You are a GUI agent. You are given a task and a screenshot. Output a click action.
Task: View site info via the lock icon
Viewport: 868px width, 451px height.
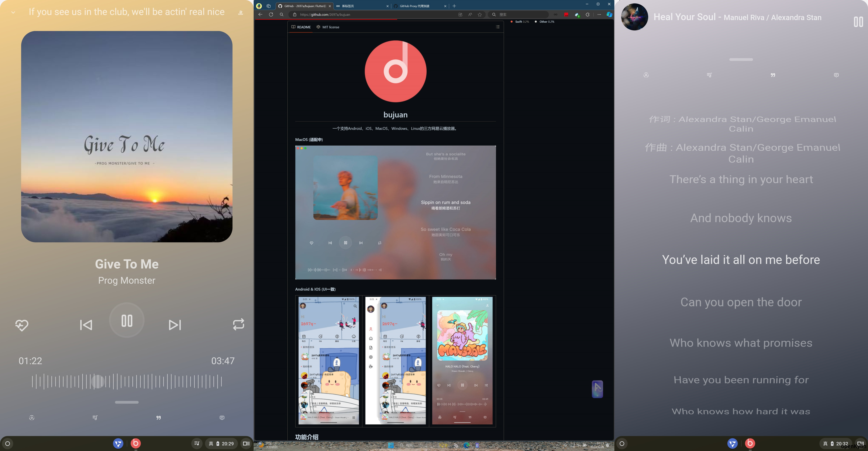pyautogui.click(x=294, y=14)
